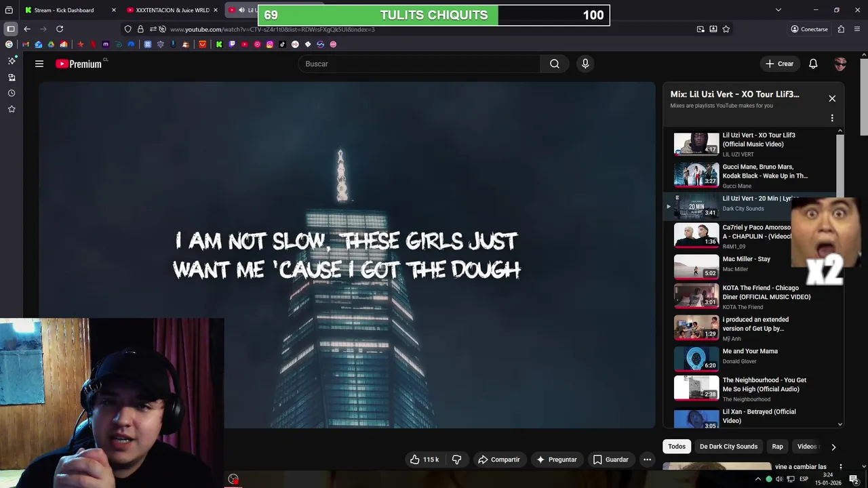This screenshot has width=868, height=488.
Task: Open more actions ellipsis under the video
Action: pyautogui.click(x=647, y=460)
